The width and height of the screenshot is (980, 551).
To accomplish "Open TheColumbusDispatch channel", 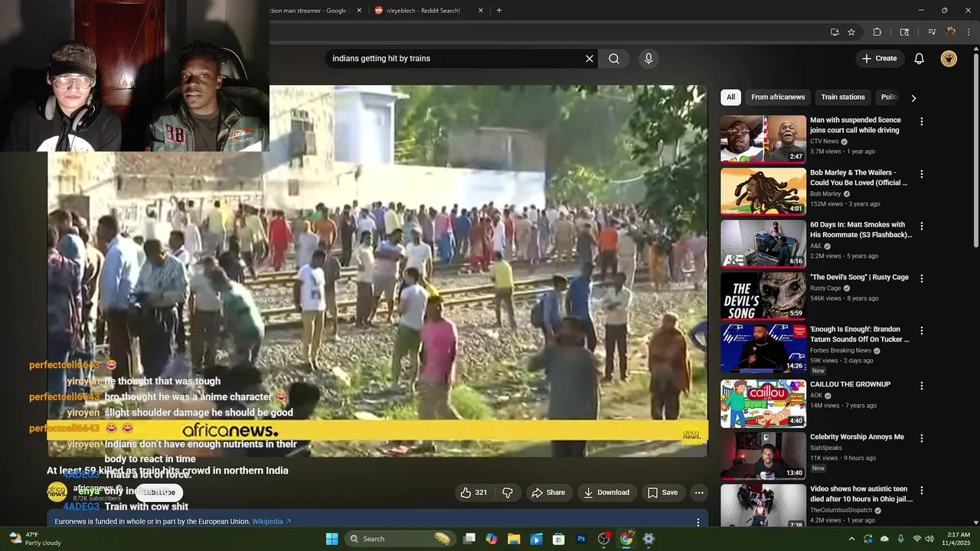I will pyautogui.click(x=843, y=510).
